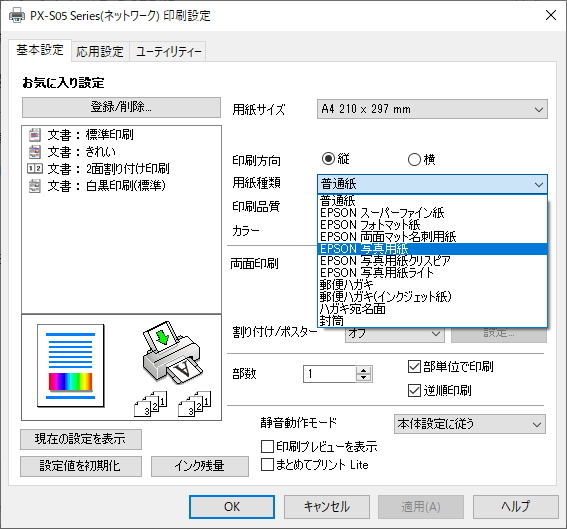Click 現在の設定を表示 button
Screen dimensions: 567x529
pos(81,439)
